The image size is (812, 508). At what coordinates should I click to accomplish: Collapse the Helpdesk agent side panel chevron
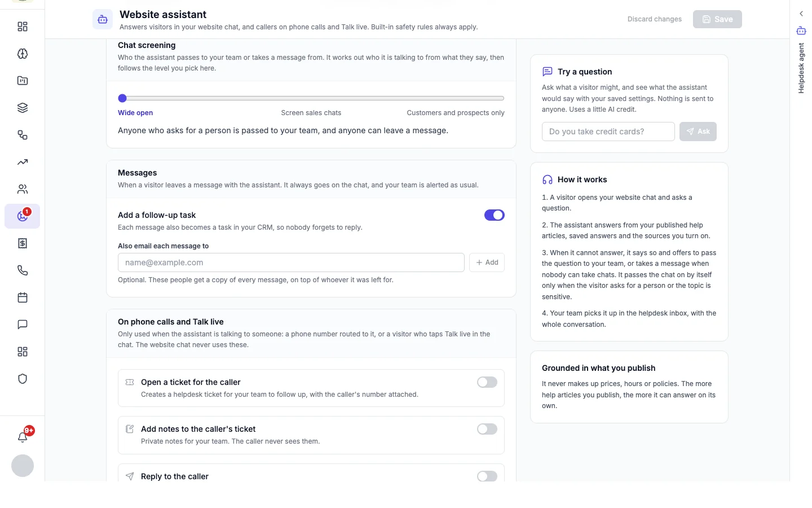801,14
